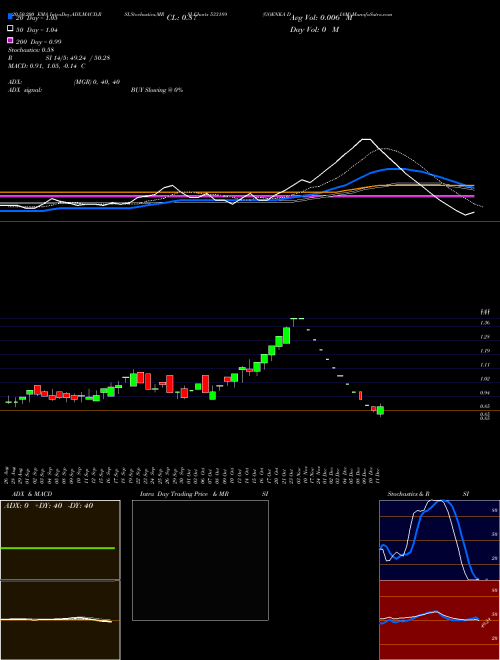The image size is (500, 660).
Task: Select the '200 Day - 0.99' legend label
Action: coord(39,42)
